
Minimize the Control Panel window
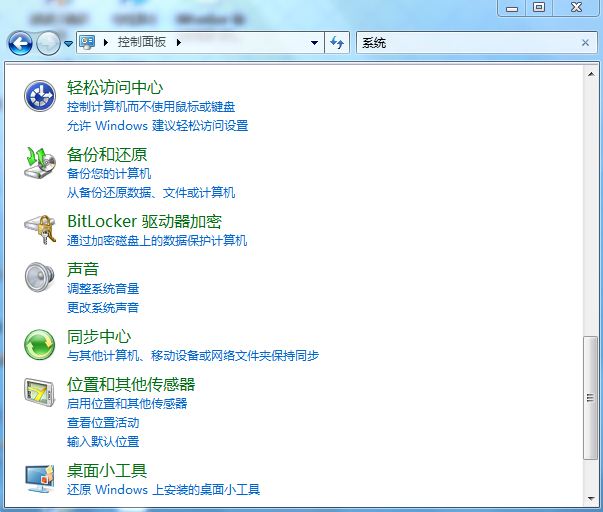511,8
